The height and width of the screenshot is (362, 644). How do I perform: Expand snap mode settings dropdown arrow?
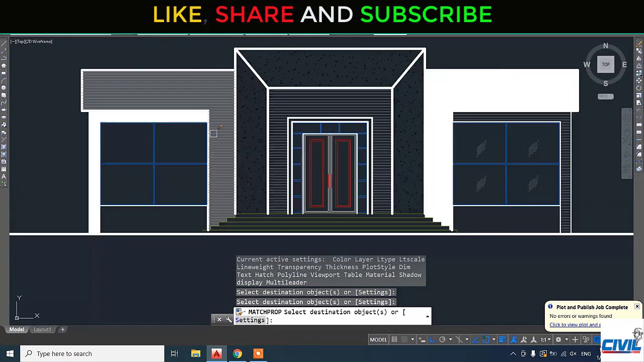tap(413, 339)
